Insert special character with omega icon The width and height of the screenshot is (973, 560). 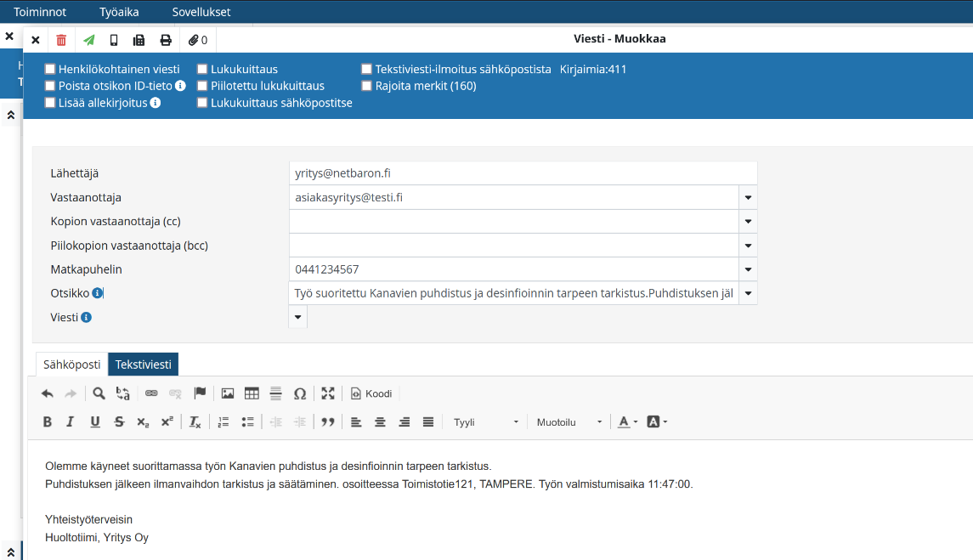point(299,393)
